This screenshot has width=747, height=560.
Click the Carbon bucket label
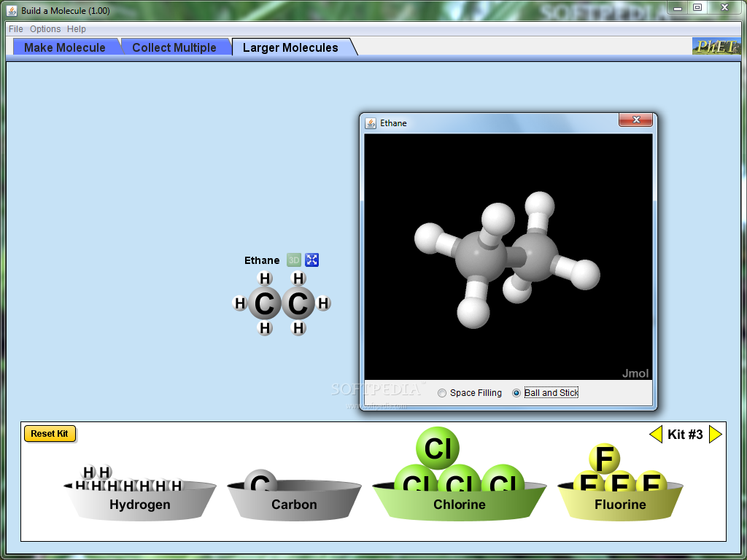[x=294, y=505]
